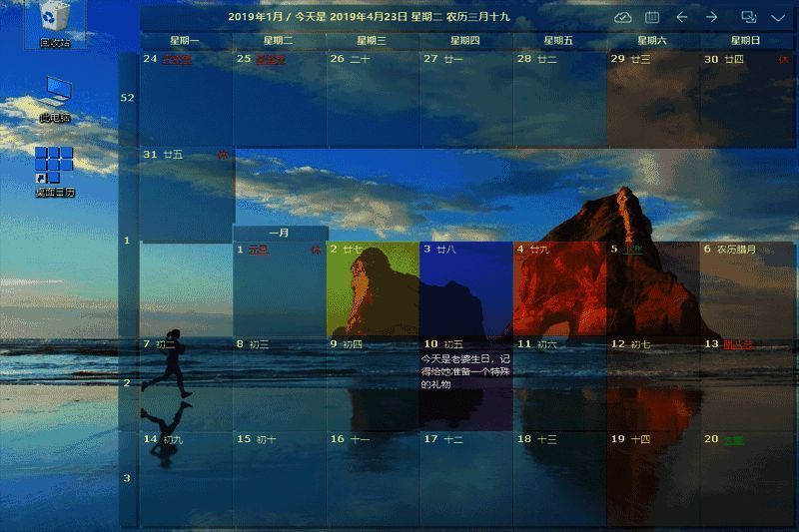Select January 1 元旦 cell
The image size is (799, 532).
click(x=280, y=289)
